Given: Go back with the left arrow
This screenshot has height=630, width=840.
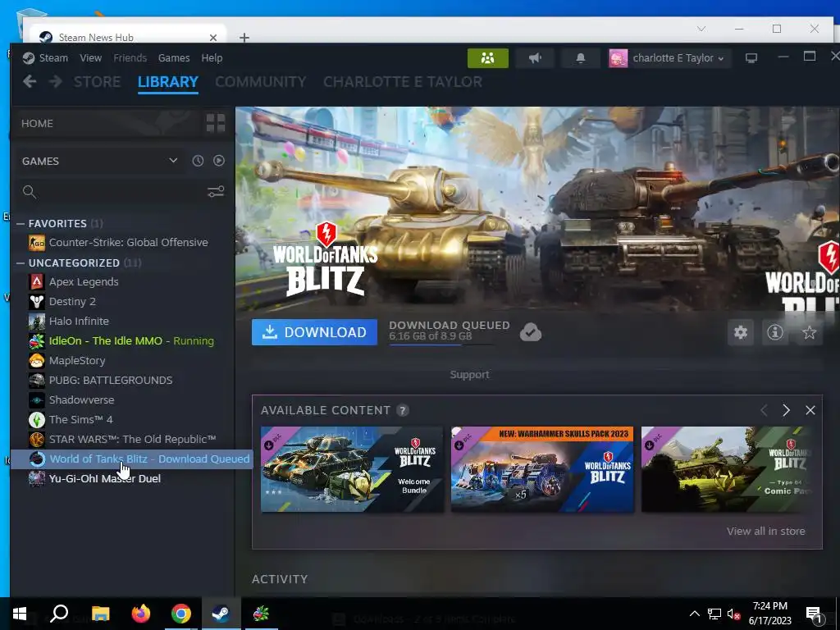Looking at the screenshot, I should click(x=30, y=81).
